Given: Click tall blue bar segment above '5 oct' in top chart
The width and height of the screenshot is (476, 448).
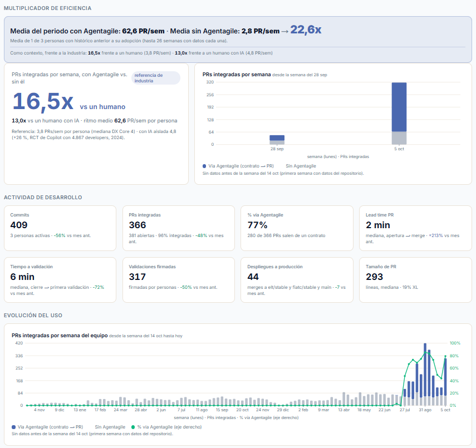Looking at the screenshot, I should [x=399, y=107].
